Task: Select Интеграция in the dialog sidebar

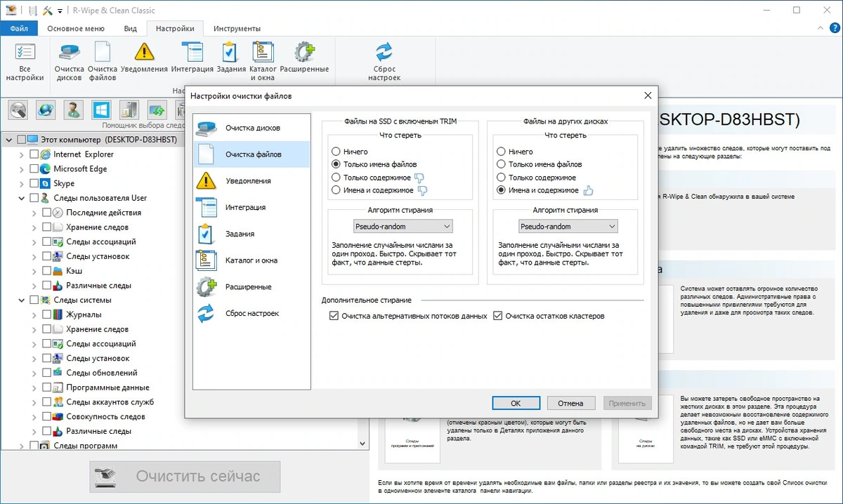Action: [252, 208]
